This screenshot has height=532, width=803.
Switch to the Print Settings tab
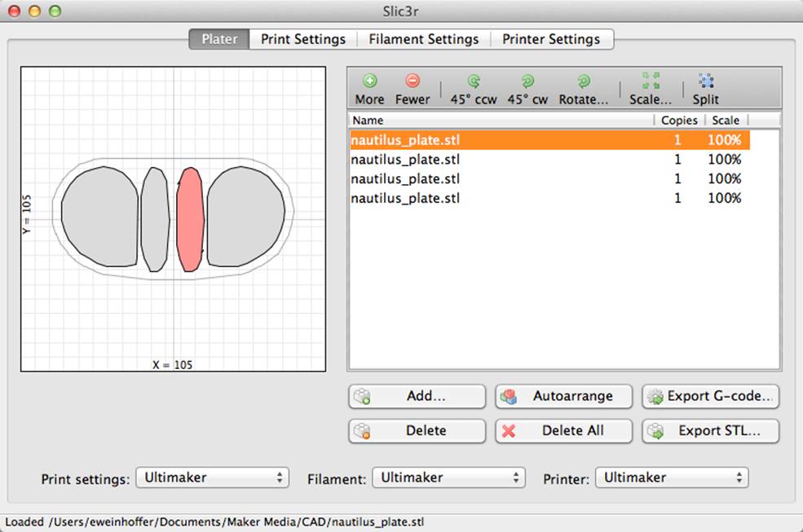[303, 39]
